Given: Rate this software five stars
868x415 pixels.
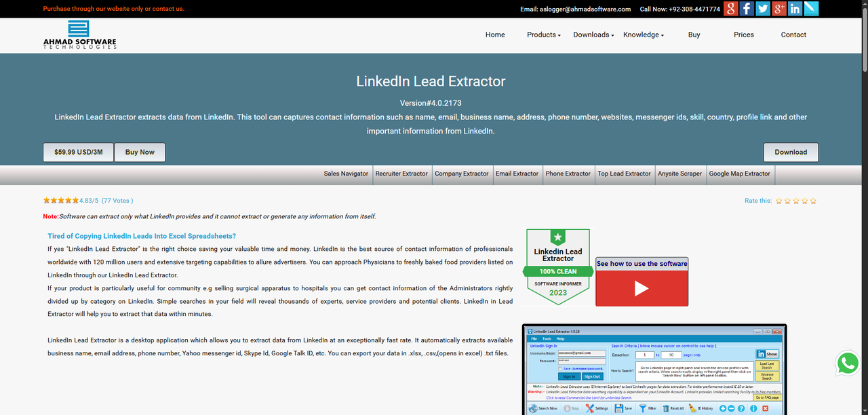Looking at the screenshot, I should tap(813, 201).
